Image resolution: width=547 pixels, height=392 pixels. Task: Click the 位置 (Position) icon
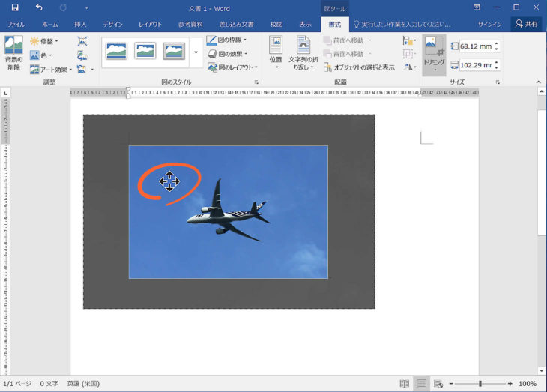pyautogui.click(x=276, y=45)
